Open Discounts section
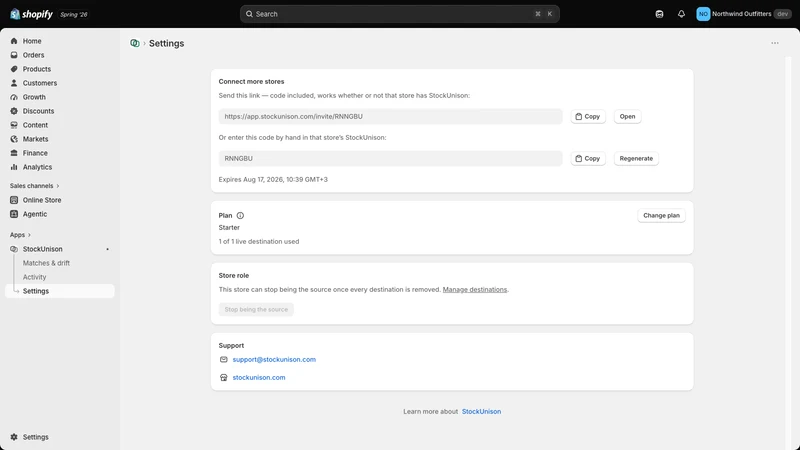This screenshot has height=450, width=800. (x=60, y=111)
